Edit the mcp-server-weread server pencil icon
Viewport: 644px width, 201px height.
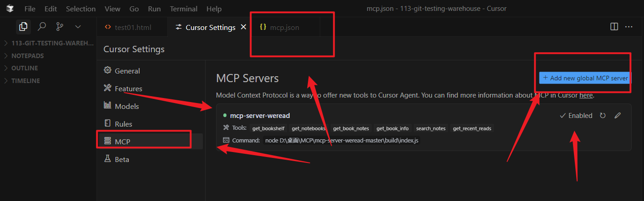617,116
